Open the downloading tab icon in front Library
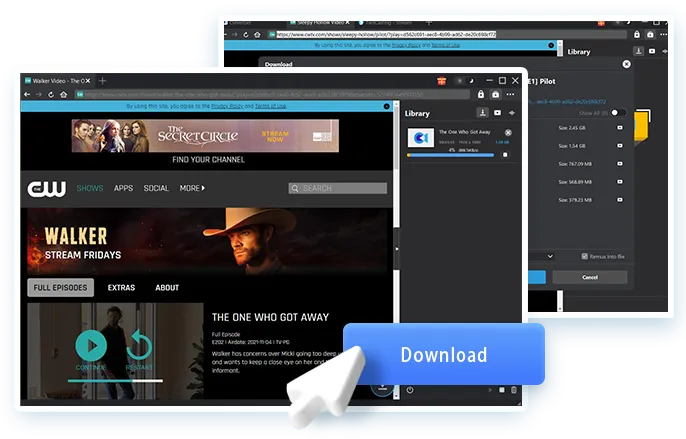686x439 pixels. pyautogui.click(x=483, y=113)
